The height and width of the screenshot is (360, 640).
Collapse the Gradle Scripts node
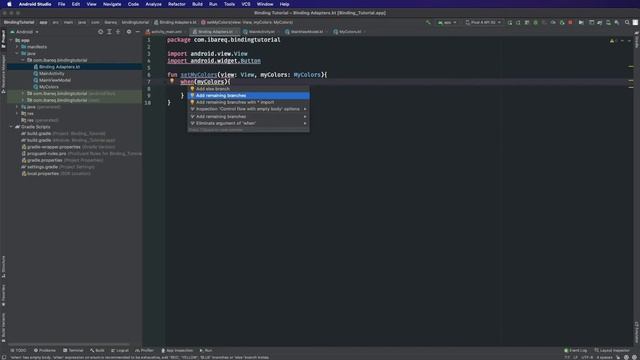(11, 127)
